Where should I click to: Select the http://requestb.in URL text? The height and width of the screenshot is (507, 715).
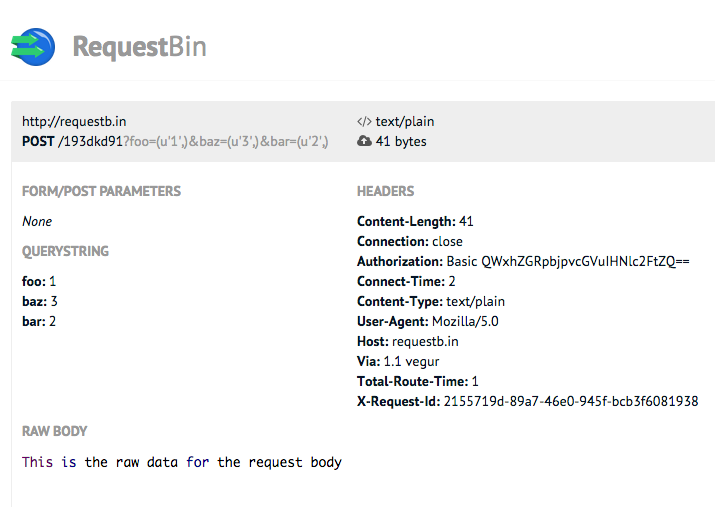click(74, 122)
